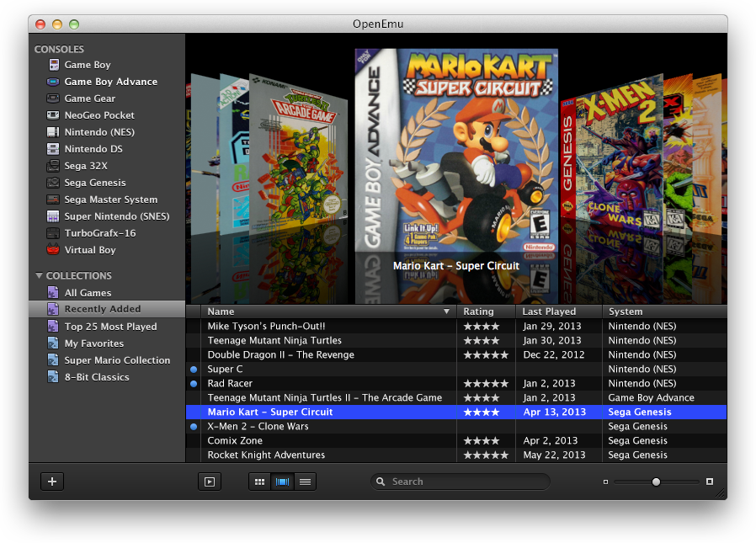Open the gameplay preview play icon
Image resolution: width=756 pixels, height=543 pixels.
tap(209, 482)
